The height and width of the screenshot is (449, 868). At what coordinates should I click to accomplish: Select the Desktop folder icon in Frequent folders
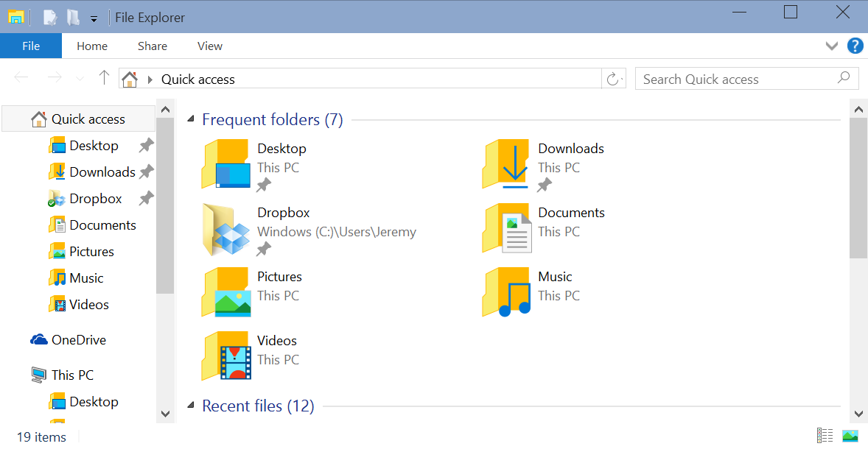coord(226,164)
